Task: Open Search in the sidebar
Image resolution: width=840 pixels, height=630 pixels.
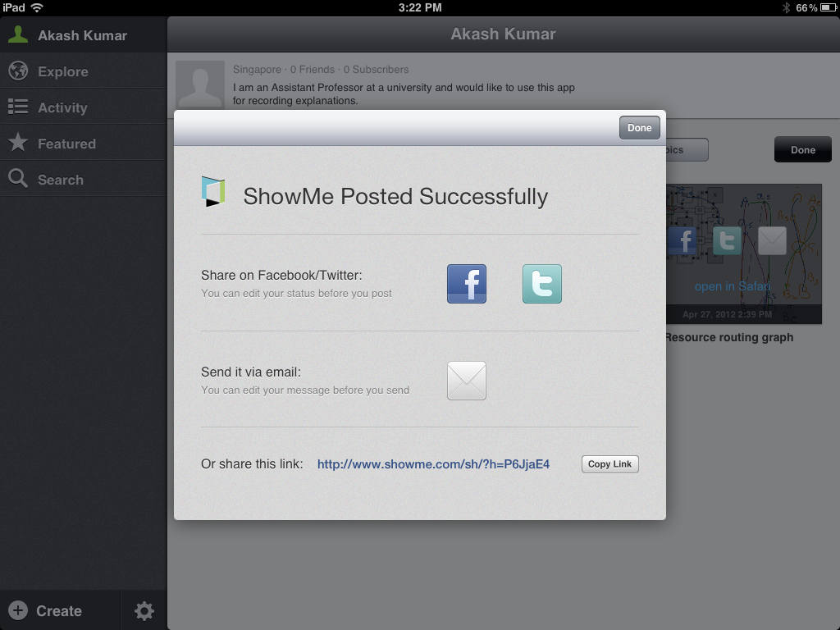Action: pos(83,180)
